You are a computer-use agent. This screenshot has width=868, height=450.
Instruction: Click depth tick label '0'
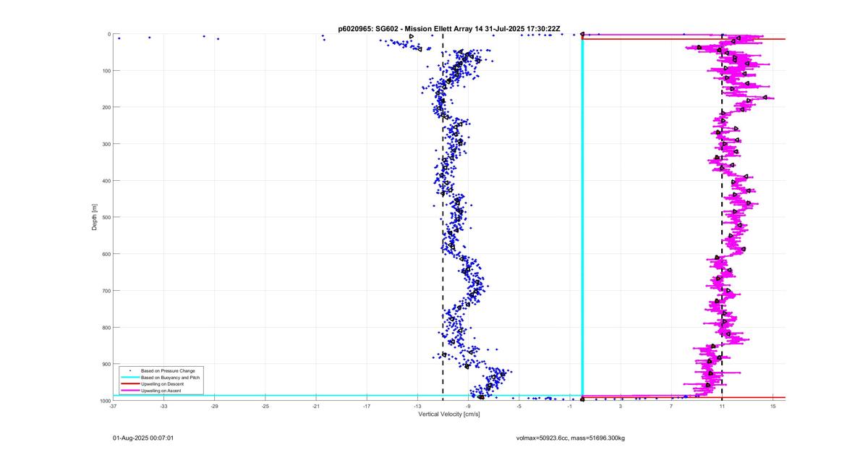click(109, 34)
